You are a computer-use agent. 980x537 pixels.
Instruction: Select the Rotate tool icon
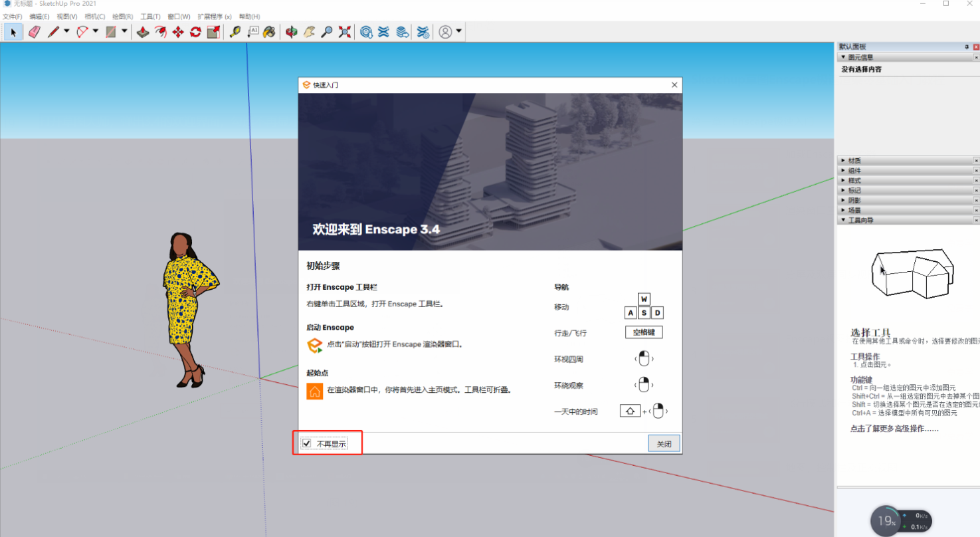coord(195,32)
